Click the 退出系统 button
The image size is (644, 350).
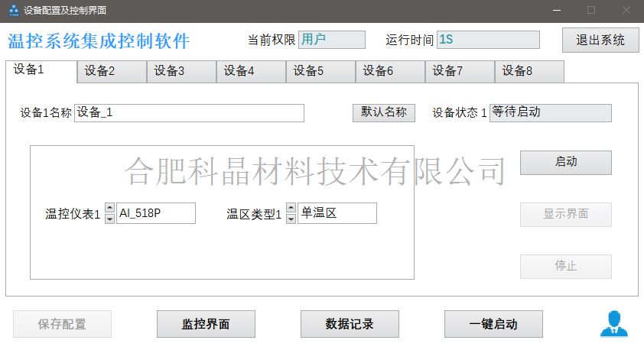[x=600, y=41]
